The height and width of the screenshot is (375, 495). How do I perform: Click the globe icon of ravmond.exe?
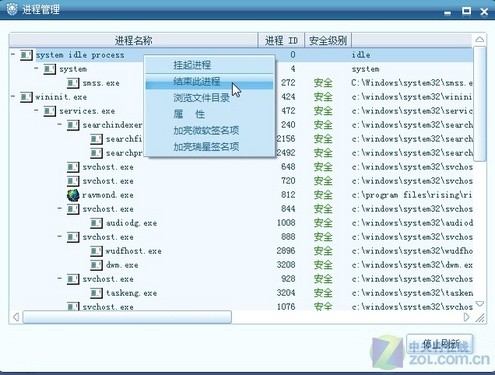pos(73,195)
